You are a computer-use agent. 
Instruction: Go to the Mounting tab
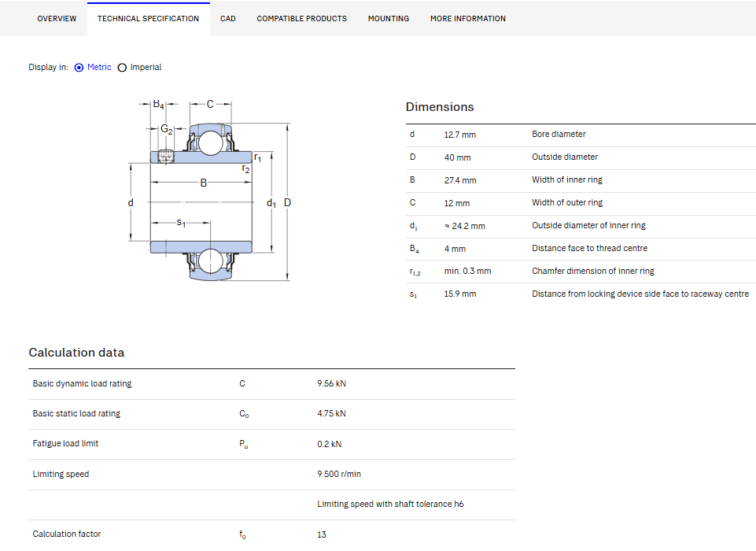[389, 19]
